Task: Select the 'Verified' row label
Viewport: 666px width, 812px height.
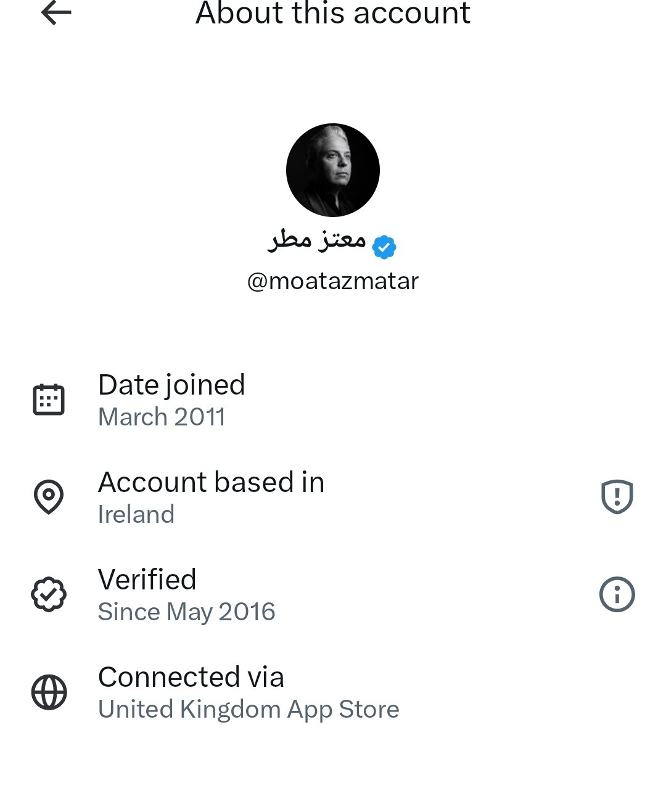Action: coord(147,580)
